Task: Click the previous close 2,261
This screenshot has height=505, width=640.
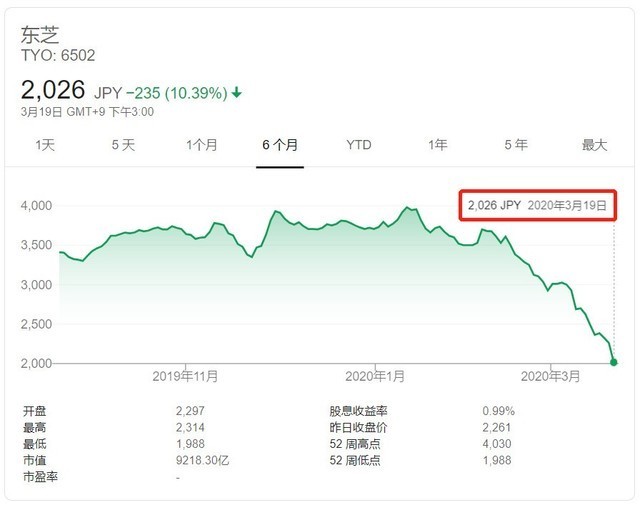Action: [497, 427]
